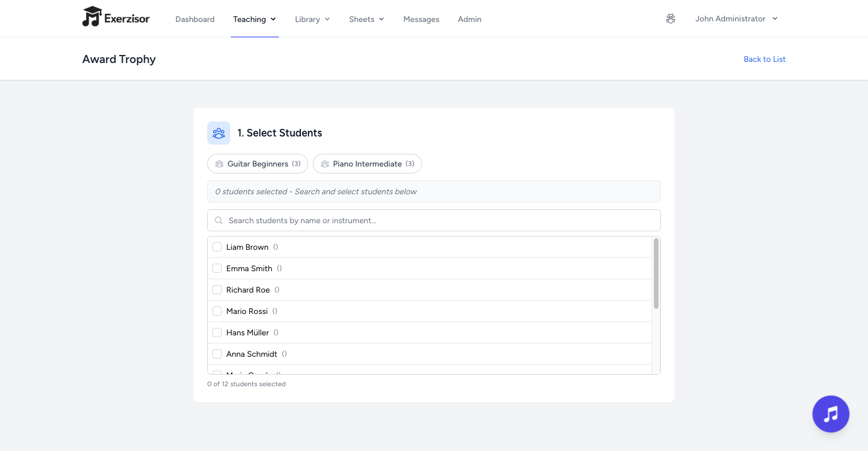Click the Anna Schmidt name text
The image size is (868, 451).
click(252, 354)
